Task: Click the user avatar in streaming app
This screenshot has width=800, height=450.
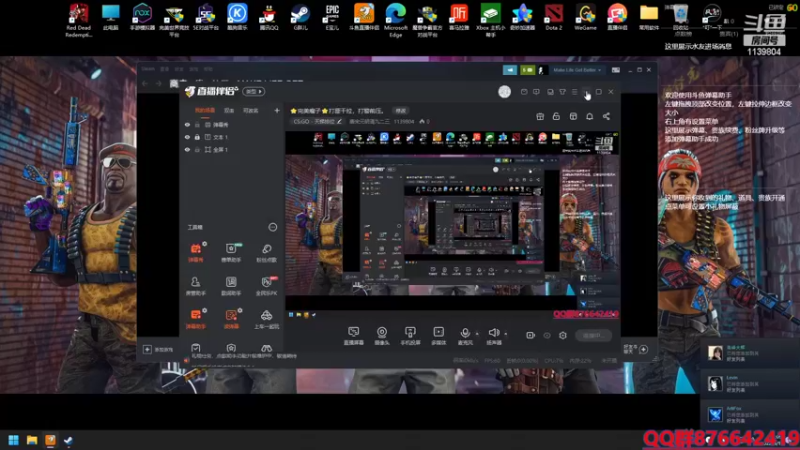Action: tap(504, 91)
